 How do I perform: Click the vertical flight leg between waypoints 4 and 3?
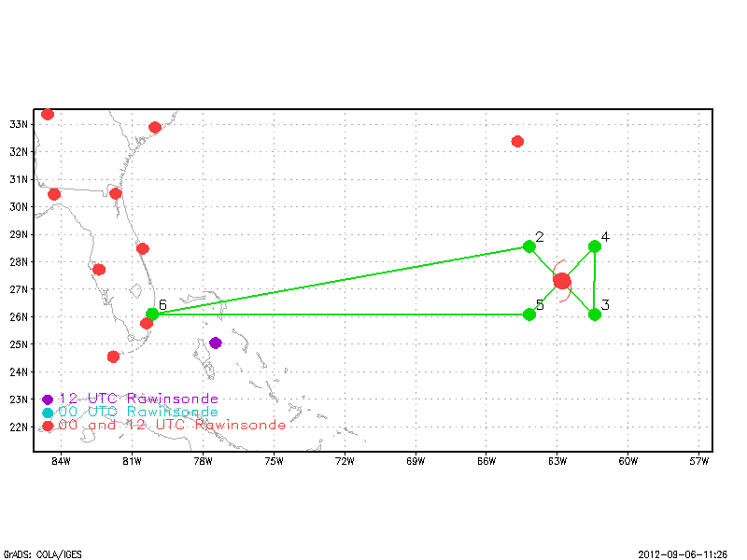[594, 280]
